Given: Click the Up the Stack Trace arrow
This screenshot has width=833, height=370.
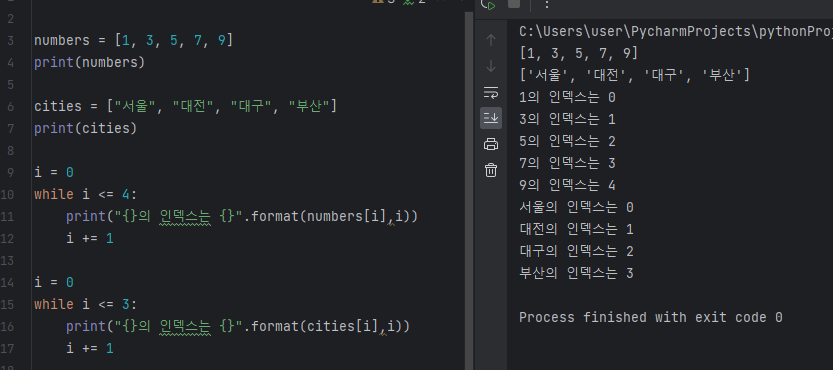Looking at the screenshot, I should 491,40.
